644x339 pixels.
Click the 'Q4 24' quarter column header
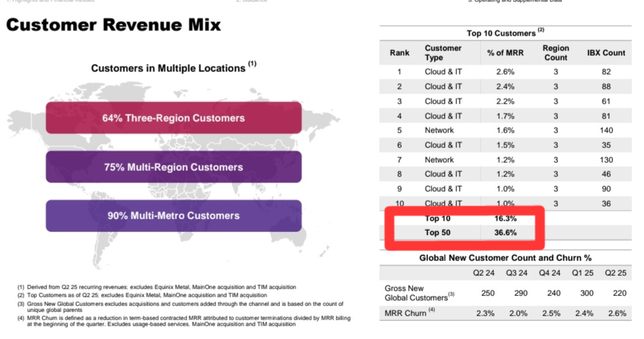point(550,273)
